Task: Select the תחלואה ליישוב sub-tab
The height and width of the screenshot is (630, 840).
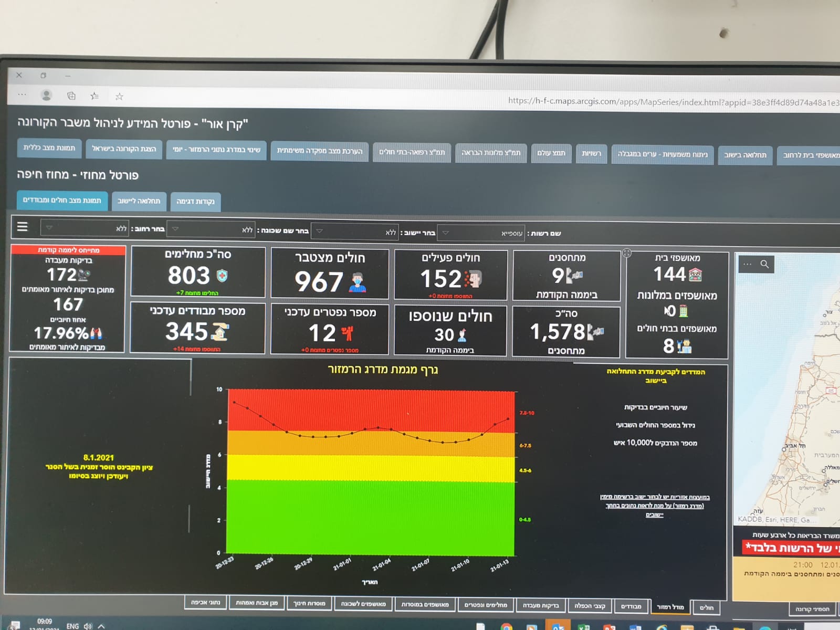Action: (139, 201)
